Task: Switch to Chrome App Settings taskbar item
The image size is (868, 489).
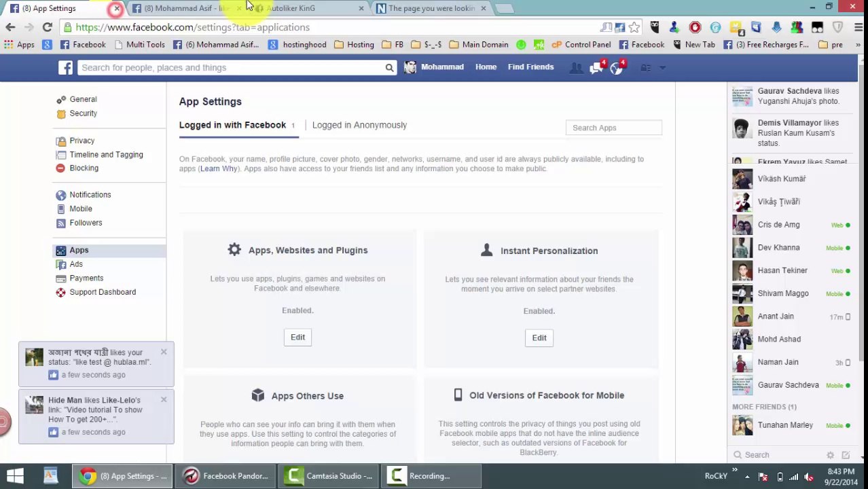Action: point(123,476)
